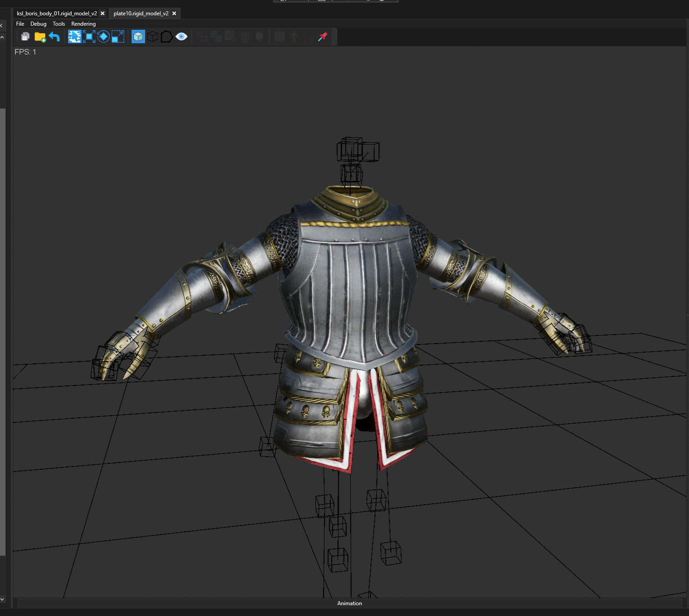Click the first greyed-out overlapping squares icon

[202, 36]
